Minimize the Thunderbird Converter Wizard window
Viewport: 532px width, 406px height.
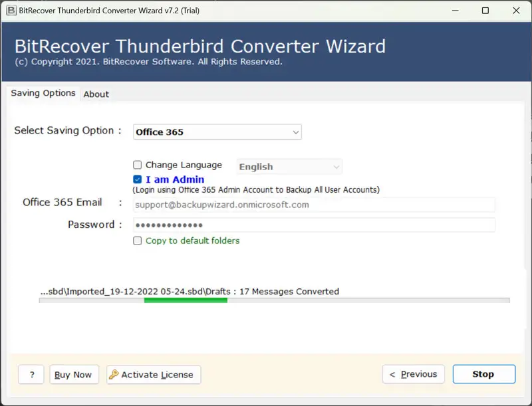(456, 11)
